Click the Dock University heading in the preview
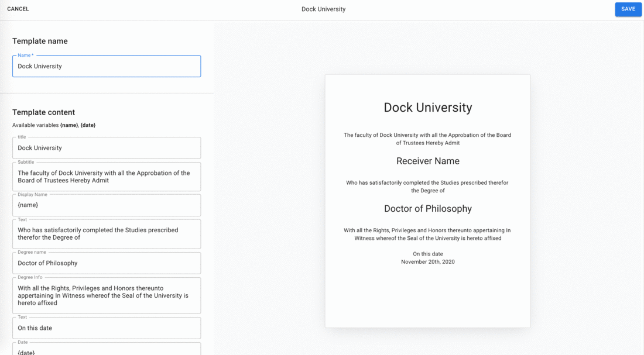This screenshot has width=644, height=355. point(427,107)
